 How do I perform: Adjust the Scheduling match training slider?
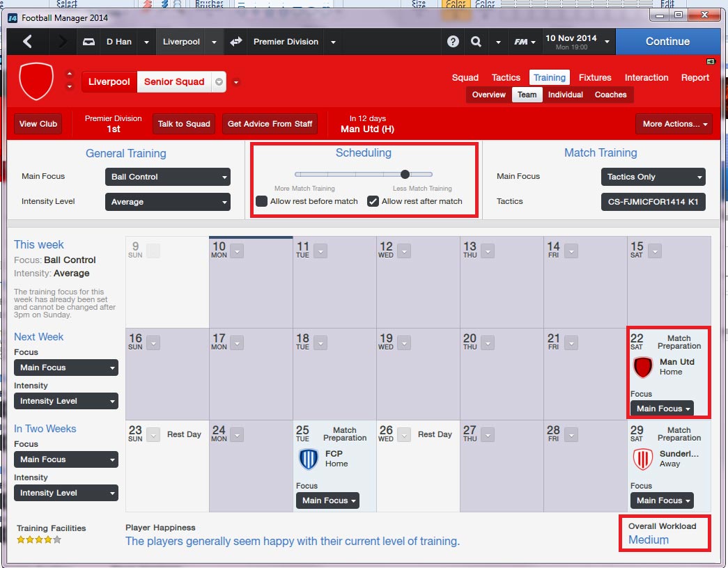(x=405, y=175)
